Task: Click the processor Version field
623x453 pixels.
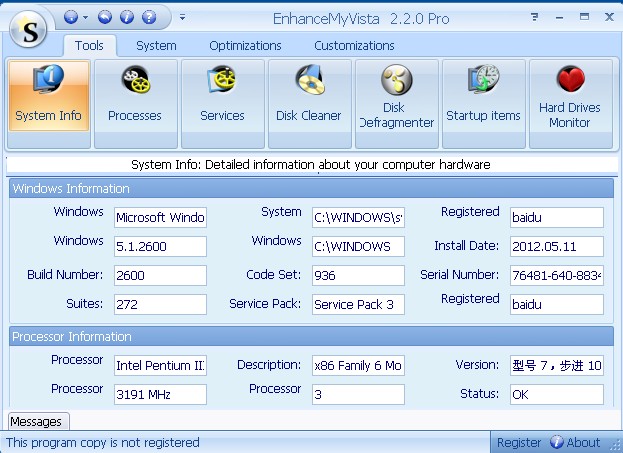Action: [557, 365]
